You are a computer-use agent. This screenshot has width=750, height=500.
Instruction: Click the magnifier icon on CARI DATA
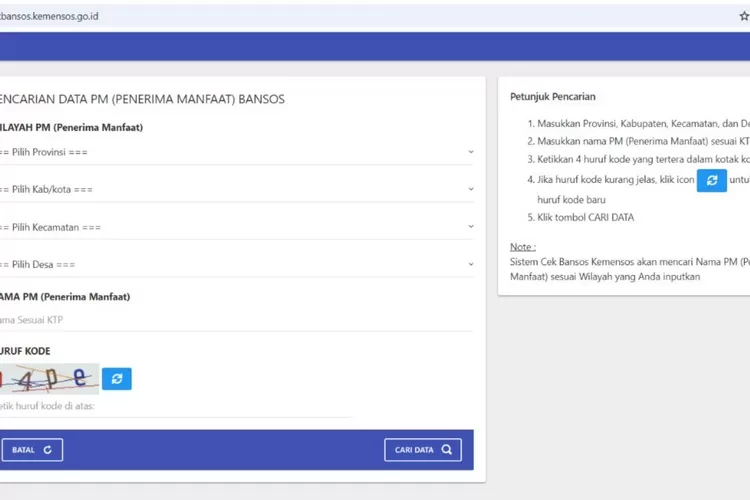coord(447,450)
